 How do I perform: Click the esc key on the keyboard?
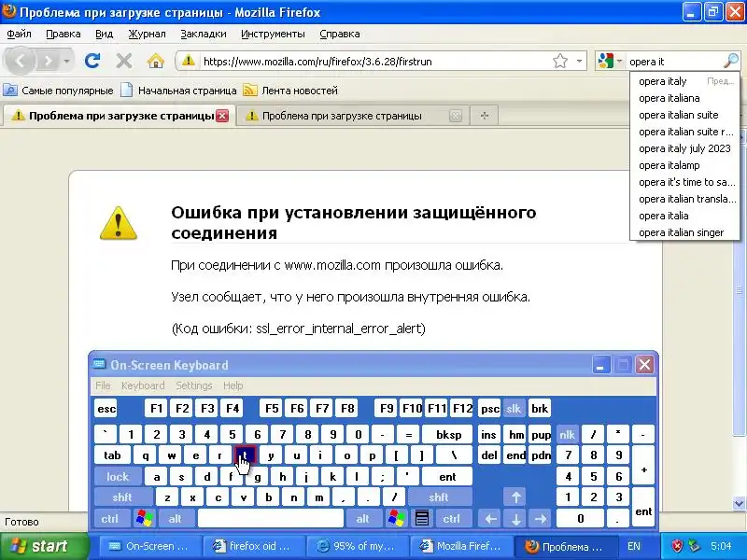(x=106, y=409)
